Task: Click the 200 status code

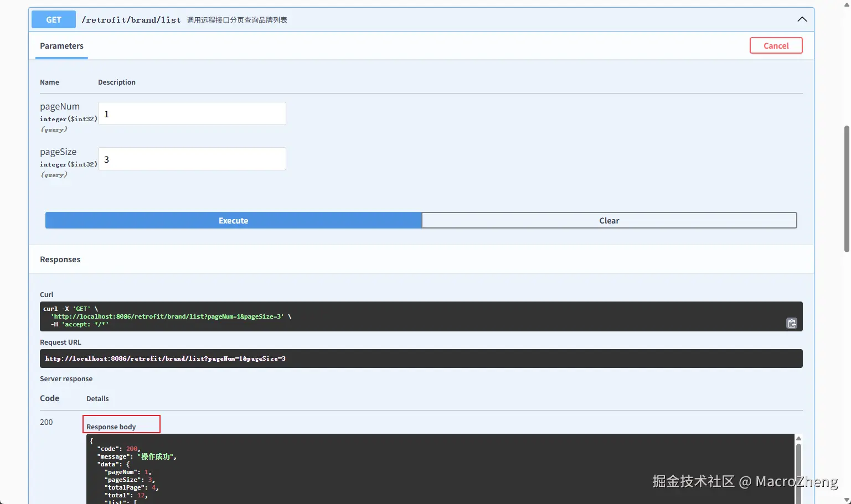Action: (x=46, y=422)
